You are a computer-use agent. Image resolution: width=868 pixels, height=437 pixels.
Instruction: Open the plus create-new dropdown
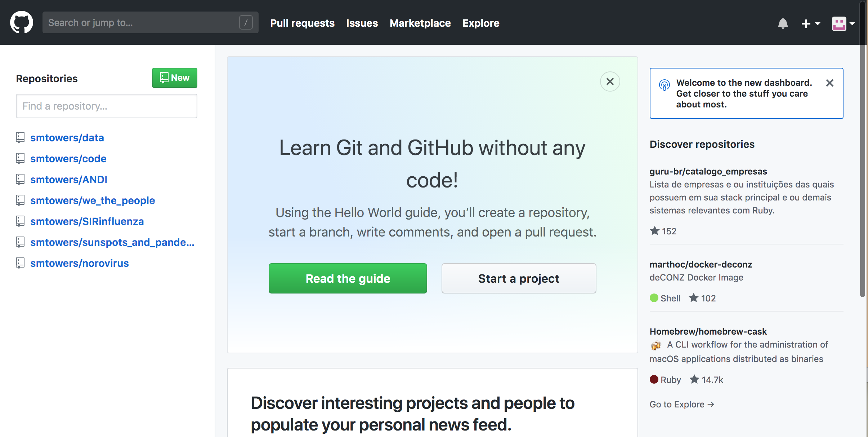811,23
